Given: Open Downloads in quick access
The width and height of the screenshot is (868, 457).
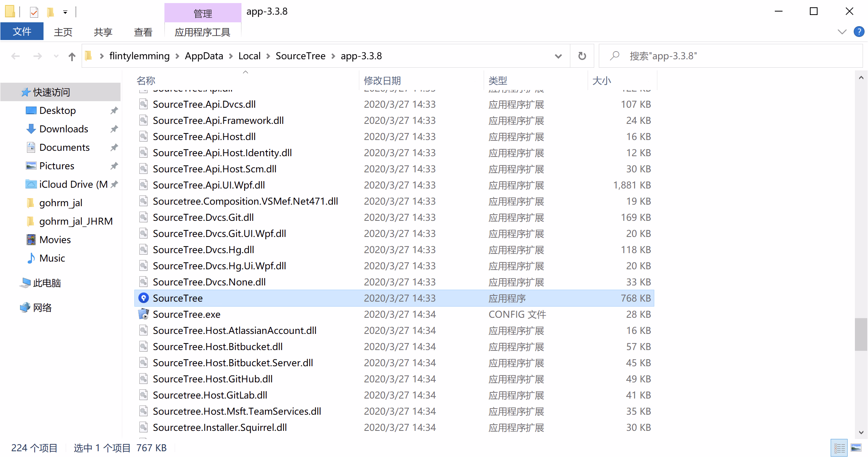Looking at the screenshot, I should click(64, 129).
